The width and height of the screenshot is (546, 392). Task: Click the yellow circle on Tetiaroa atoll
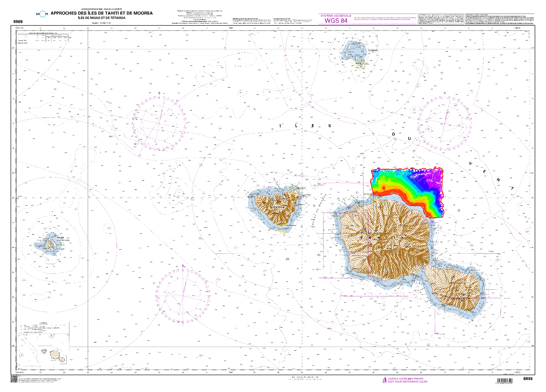360,64
